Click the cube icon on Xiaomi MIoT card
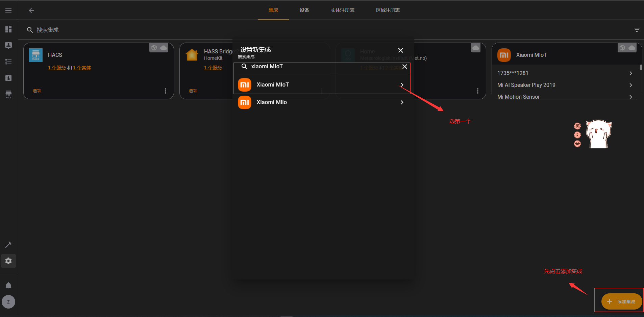Image resolution: width=644 pixels, height=317 pixels. tap(622, 48)
